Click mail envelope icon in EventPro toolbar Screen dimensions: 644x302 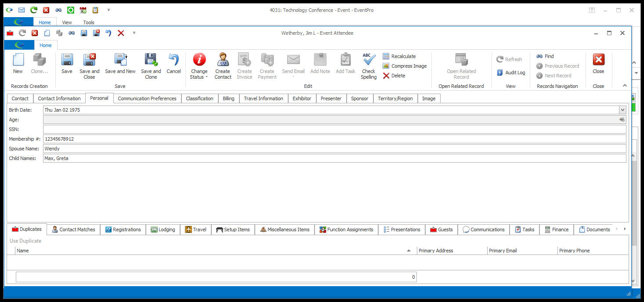pyautogui.click(x=22, y=10)
